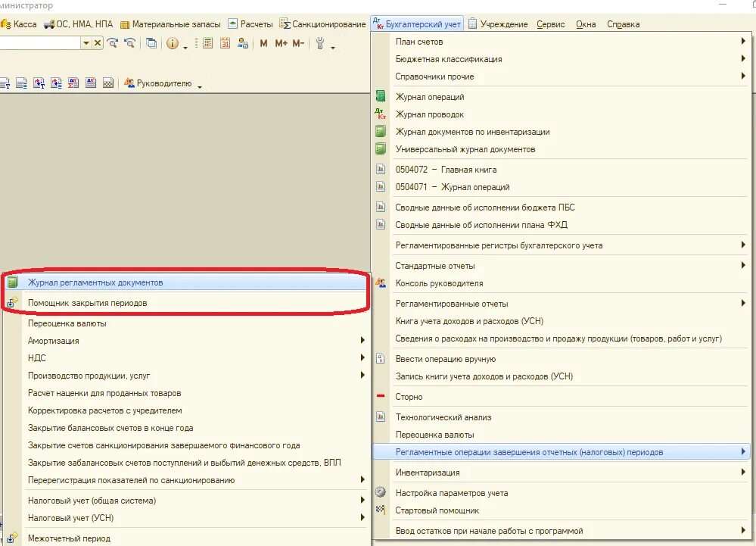Click icon beside Журнал регламентных документов
This screenshot has width=756, height=546.
coord(13,282)
